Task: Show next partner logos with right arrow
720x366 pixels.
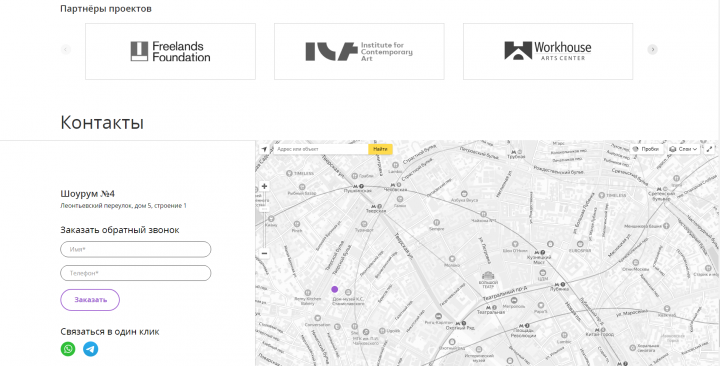Action: (x=652, y=49)
